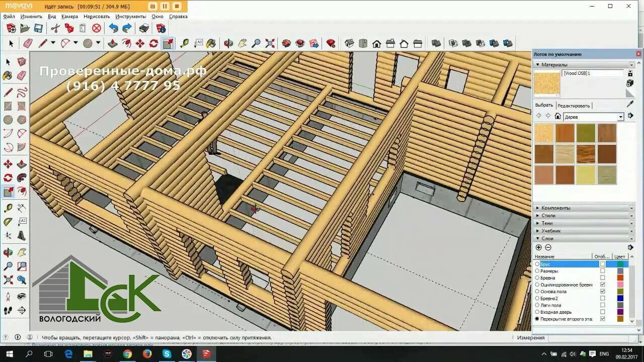Click the Print icon

pos(144,28)
